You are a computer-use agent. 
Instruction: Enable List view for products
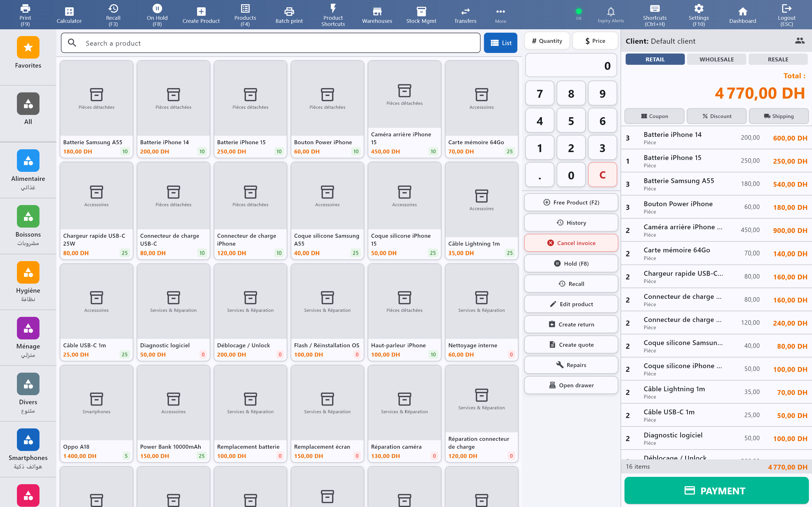500,43
